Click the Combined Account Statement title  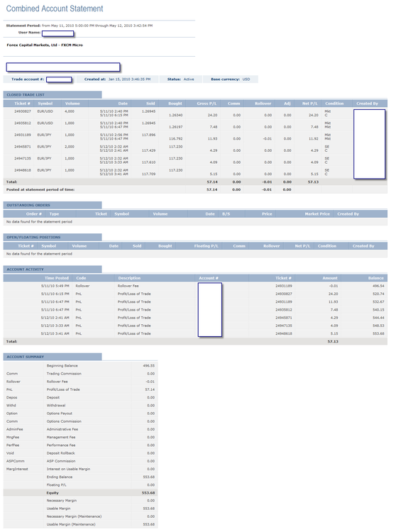[55, 9]
